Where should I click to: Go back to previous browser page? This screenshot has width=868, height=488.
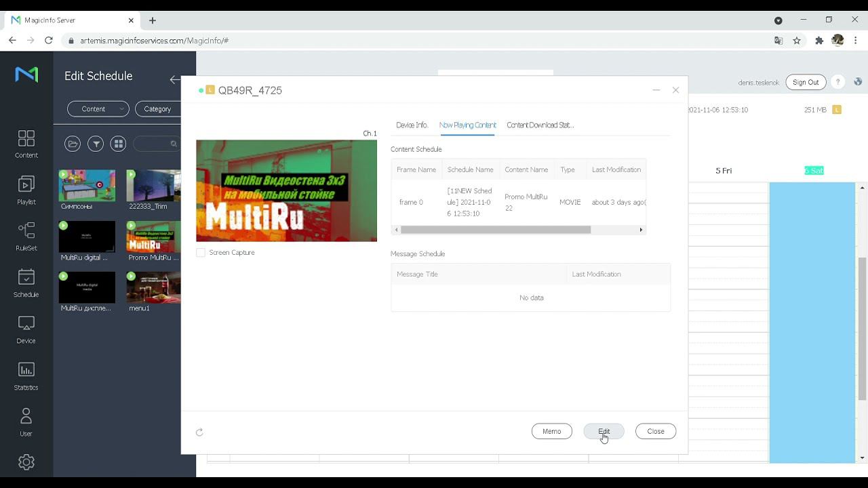pos(12,41)
